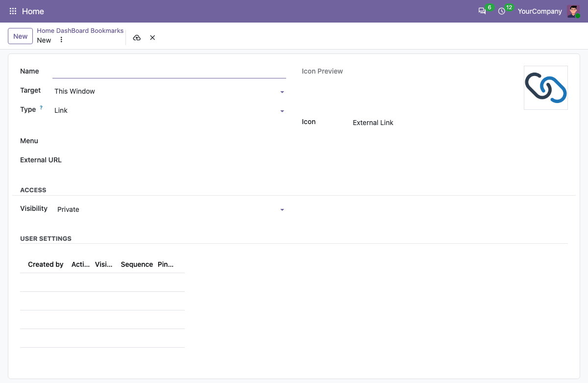Click the Type field help question mark

click(41, 107)
